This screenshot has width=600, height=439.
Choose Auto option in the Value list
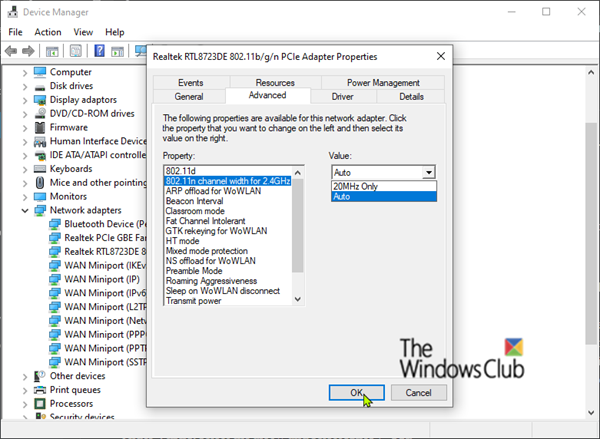384,196
